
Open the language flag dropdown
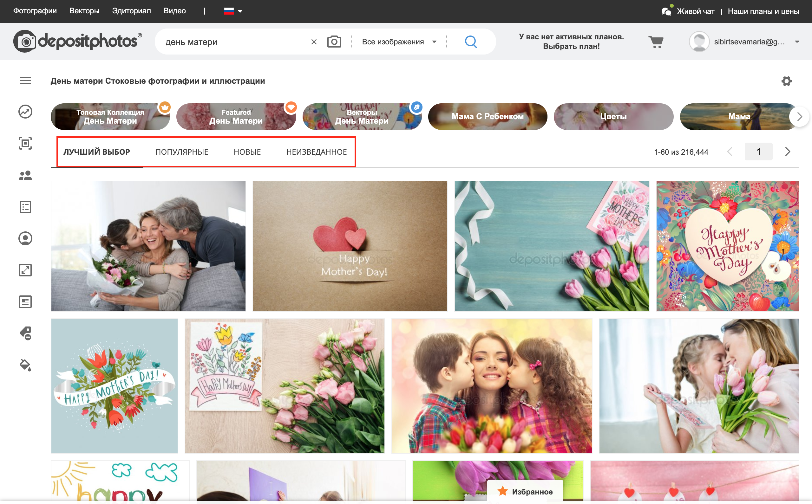click(x=233, y=11)
